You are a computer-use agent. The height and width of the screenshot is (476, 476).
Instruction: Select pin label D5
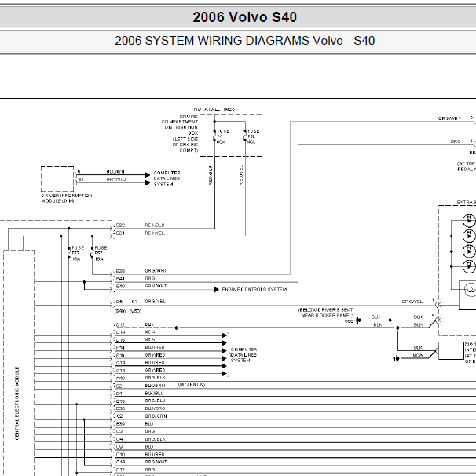(x=119, y=302)
